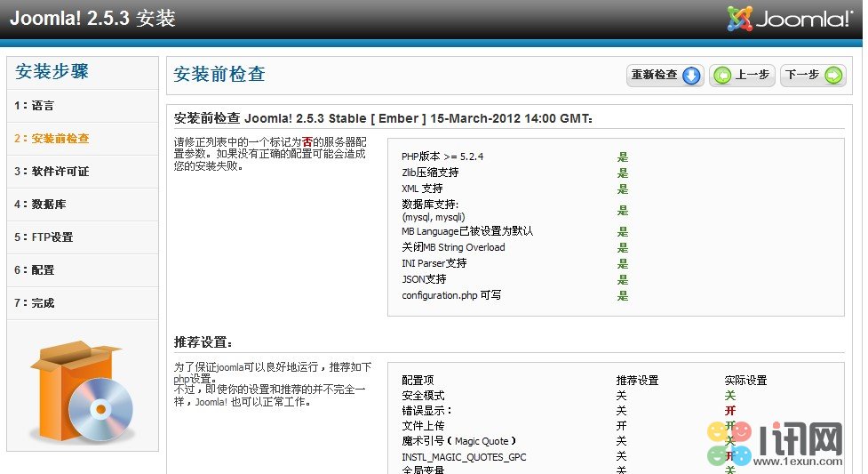Go back with the 上一步 button
This screenshot has width=868, height=474.
pyautogui.click(x=743, y=76)
